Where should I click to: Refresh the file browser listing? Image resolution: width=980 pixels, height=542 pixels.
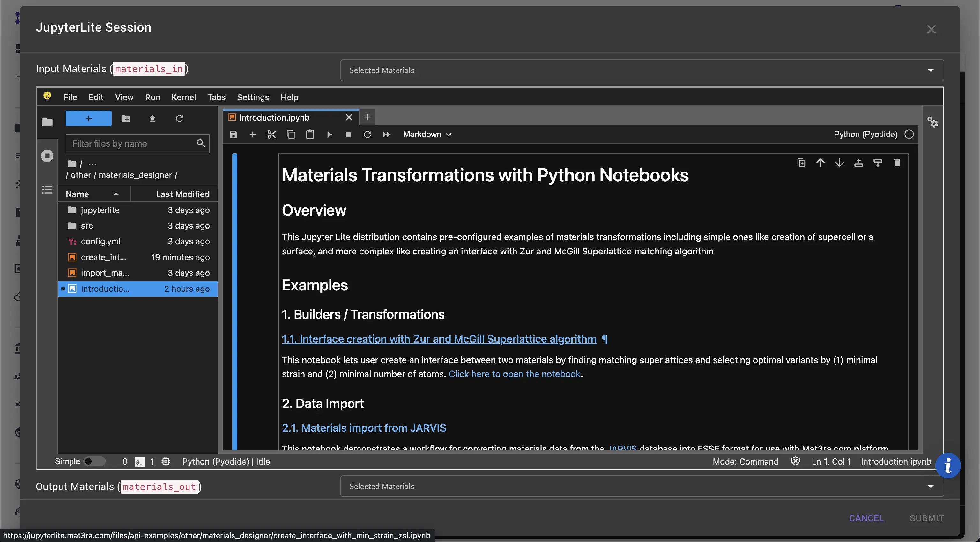(179, 119)
